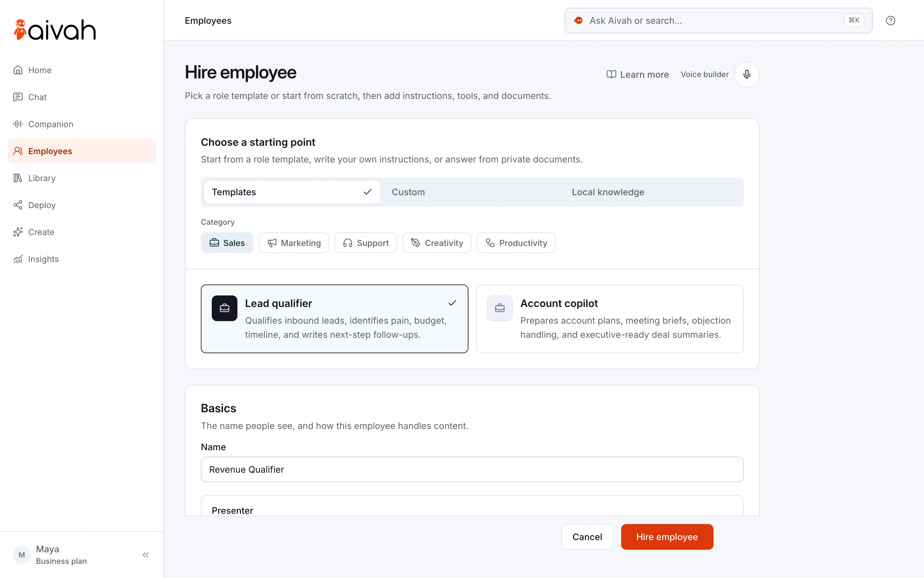The width and height of the screenshot is (924, 578).
Task: Click the Aivah mascot icon in search bar
Action: tap(578, 21)
